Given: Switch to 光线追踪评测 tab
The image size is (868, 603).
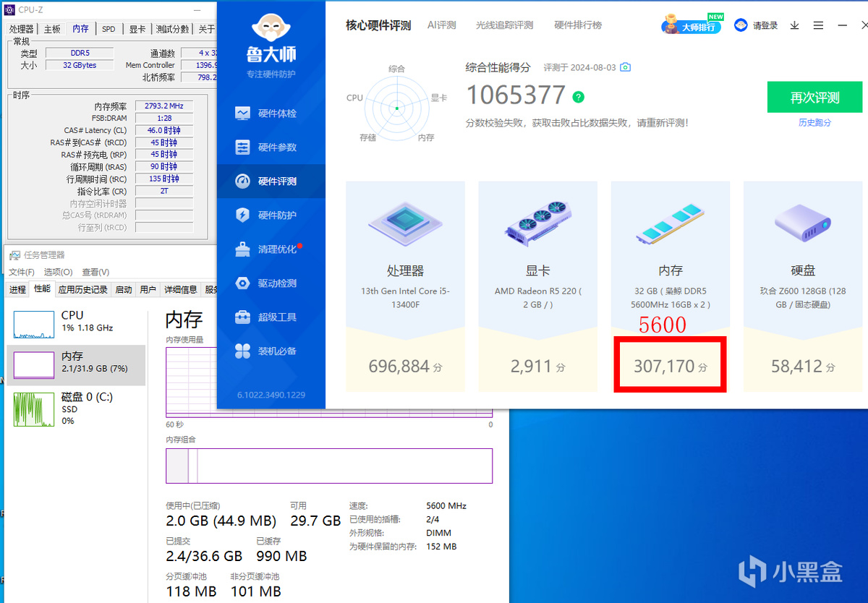Looking at the screenshot, I should tap(504, 25).
